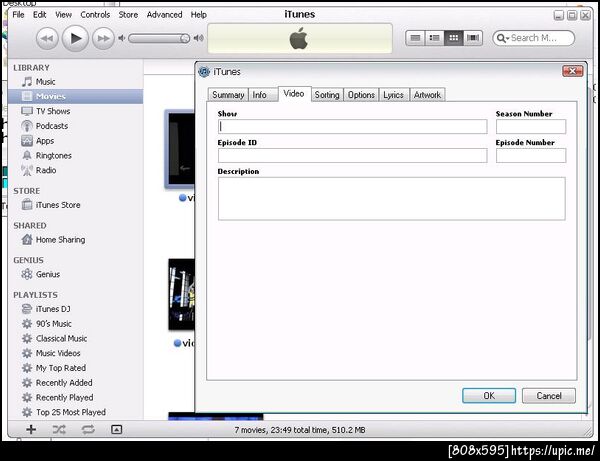Open the iTunes Store
The height and width of the screenshot is (461, 600).
(x=75, y=205)
